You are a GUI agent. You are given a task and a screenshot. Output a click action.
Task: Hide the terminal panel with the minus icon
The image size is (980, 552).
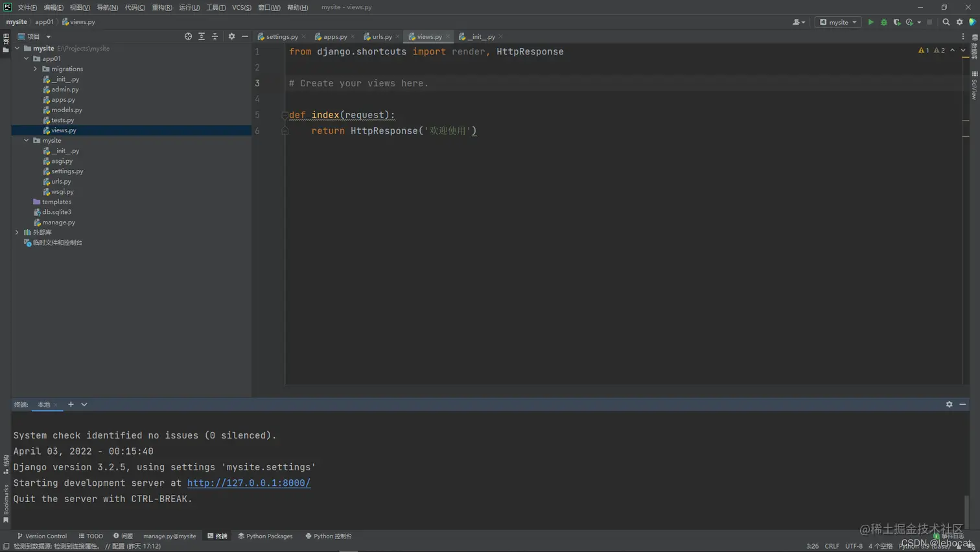tap(962, 404)
